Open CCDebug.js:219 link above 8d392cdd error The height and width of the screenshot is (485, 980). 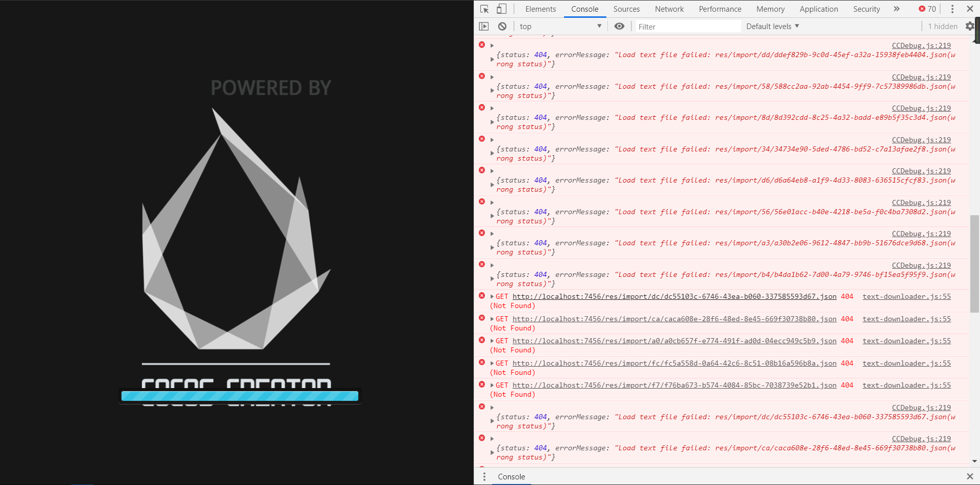921,108
